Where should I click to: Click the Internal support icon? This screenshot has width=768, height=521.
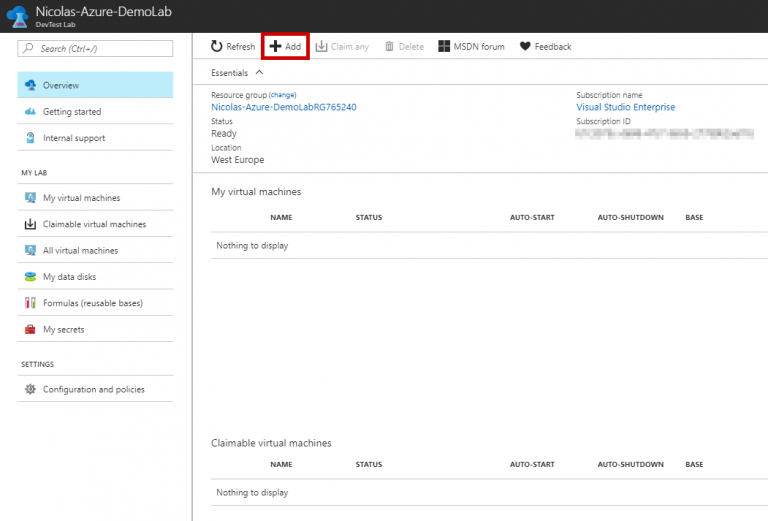click(x=30, y=138)
